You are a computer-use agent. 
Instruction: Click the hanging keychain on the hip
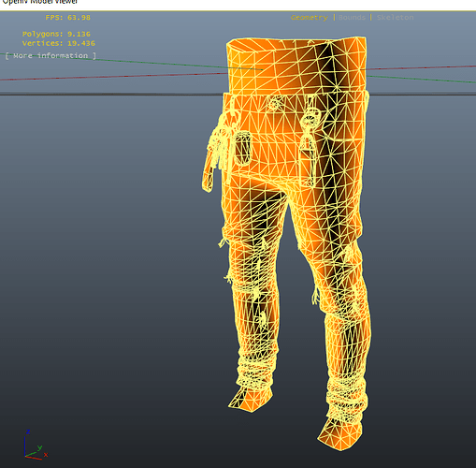pyautogui.click(x=217, y=150)
